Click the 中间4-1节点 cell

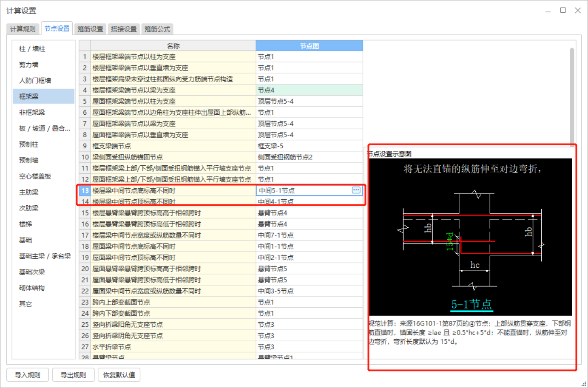(310, 201)
